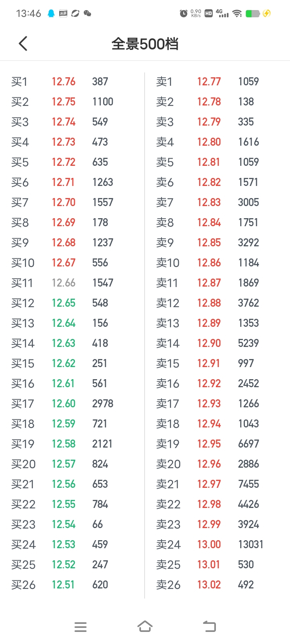Select 卖14 row with volume 5239
The image size is (290, 644).
217,343
